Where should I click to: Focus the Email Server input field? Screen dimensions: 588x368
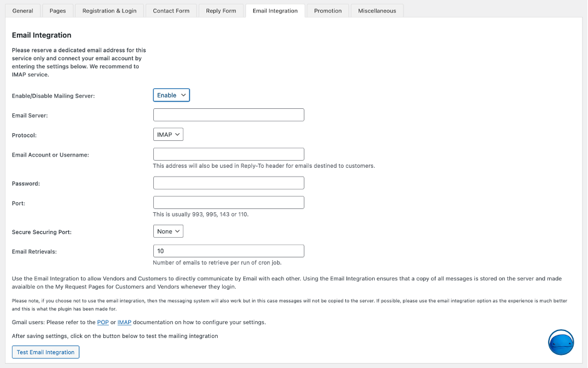[x=228, y=115]
